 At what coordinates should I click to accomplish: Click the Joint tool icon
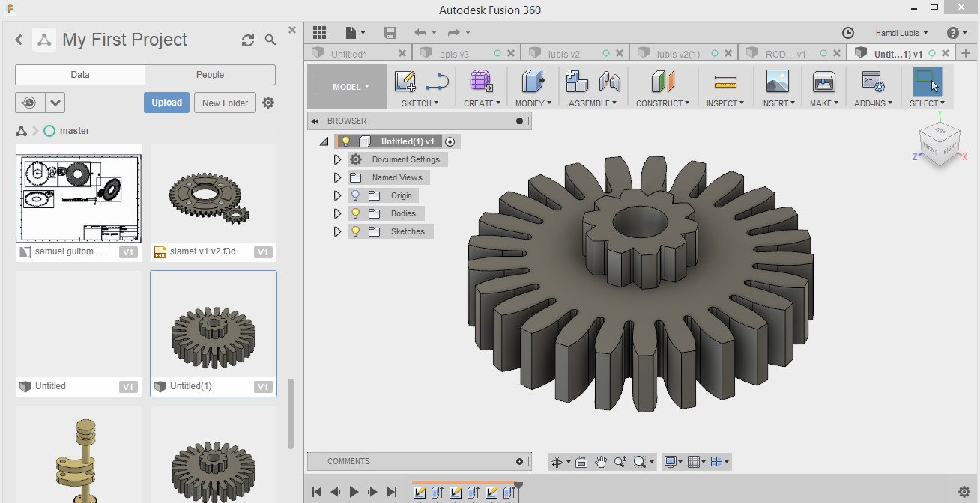[610, 81]
